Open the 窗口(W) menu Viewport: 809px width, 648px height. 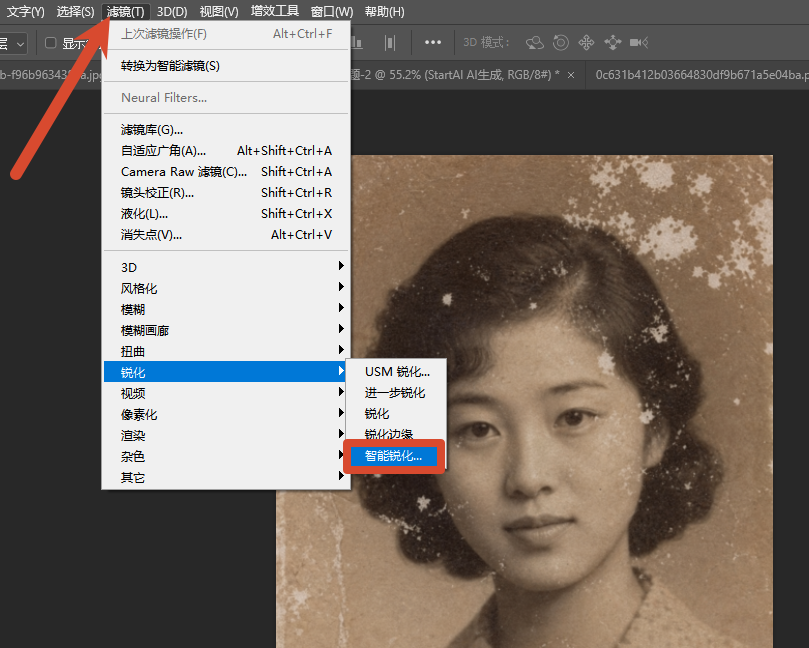(x=332, y=11)
